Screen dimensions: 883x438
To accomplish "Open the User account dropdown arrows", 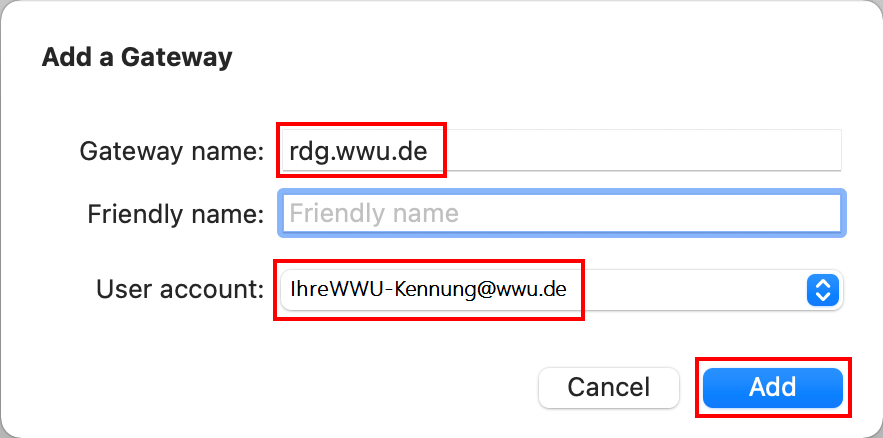I will point(821,290).
